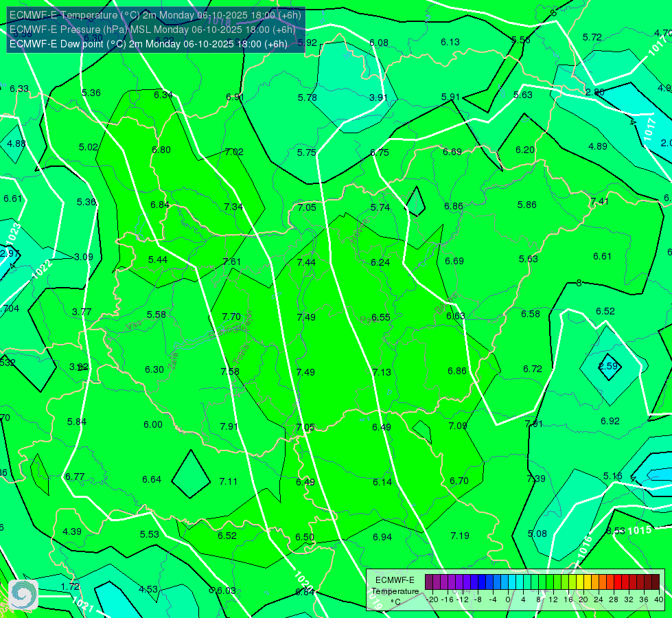This screenshot has height=618, width=672.
Task: Click the isobar label 1016
Action: (585, 547)
